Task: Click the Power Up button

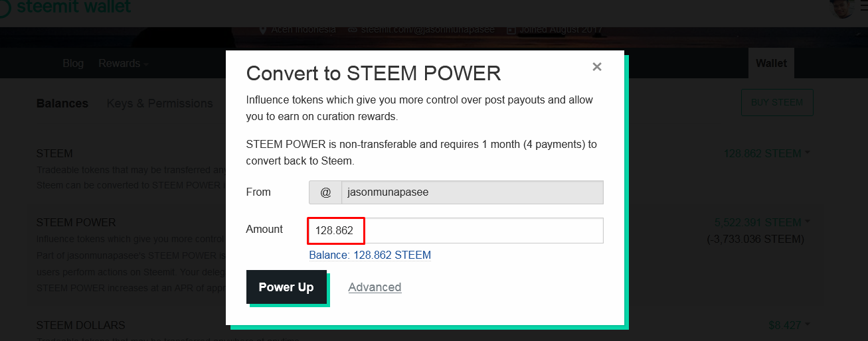Action: coord(286,287)
